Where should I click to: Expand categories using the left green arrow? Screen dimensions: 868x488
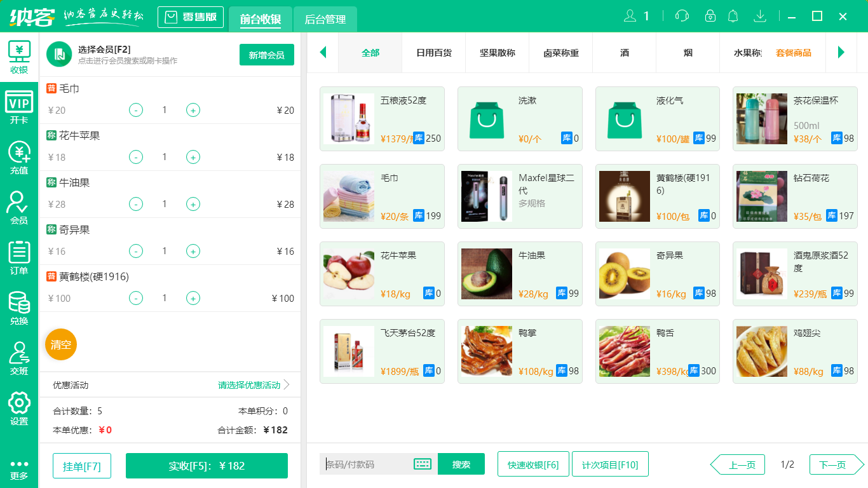[323, 53]
